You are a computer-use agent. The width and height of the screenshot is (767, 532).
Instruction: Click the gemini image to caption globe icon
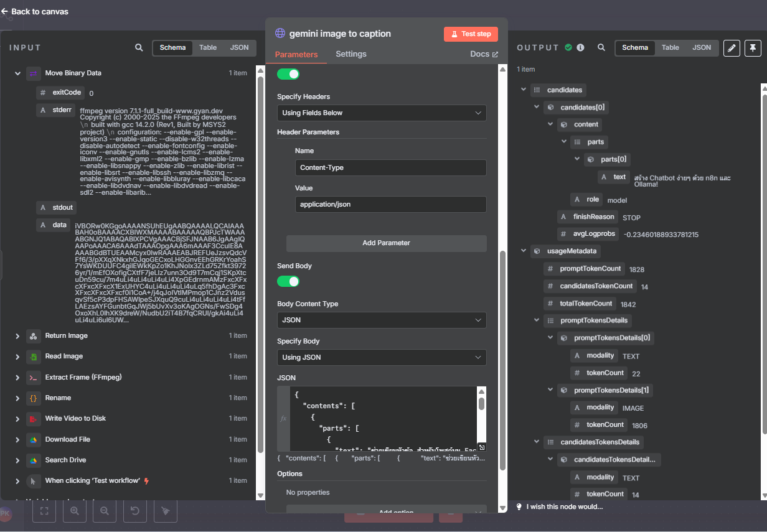[280, 34]
